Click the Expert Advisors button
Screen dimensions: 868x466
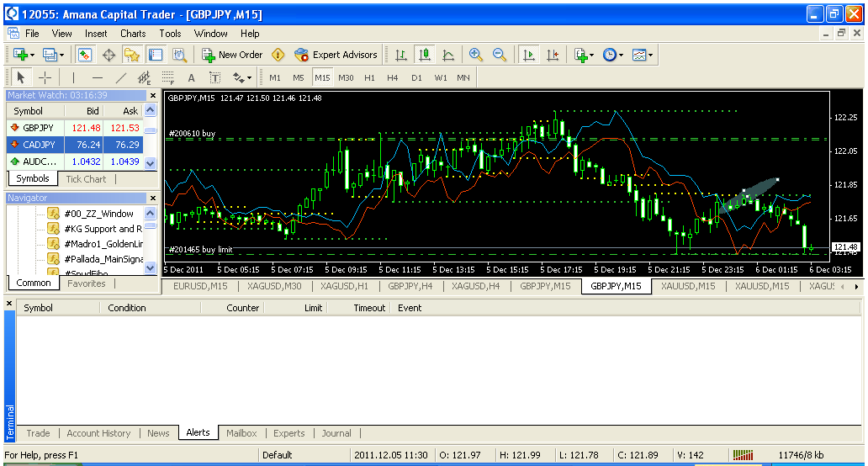[x=336, y=55]
